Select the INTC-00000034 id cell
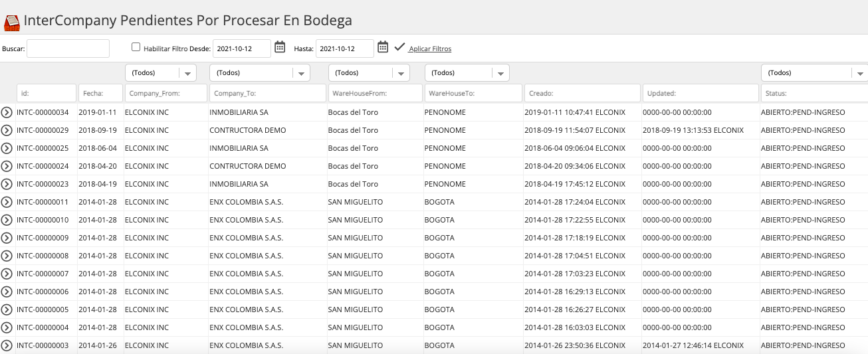The width and height of the screenshot is (868, 354). click(43, 112)
